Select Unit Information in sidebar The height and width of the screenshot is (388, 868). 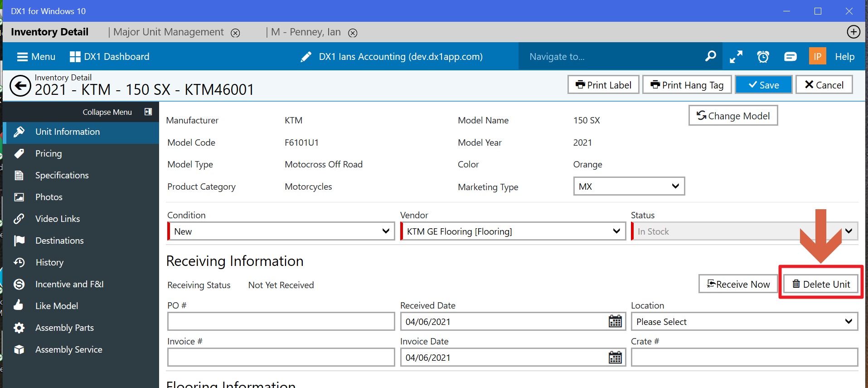tap(81, 132)
